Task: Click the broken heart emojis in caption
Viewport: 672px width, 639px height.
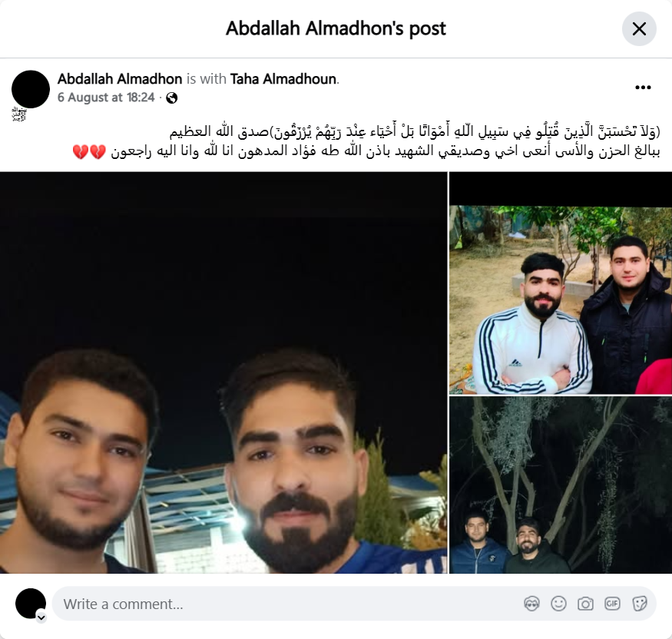Action: (89, 152)
